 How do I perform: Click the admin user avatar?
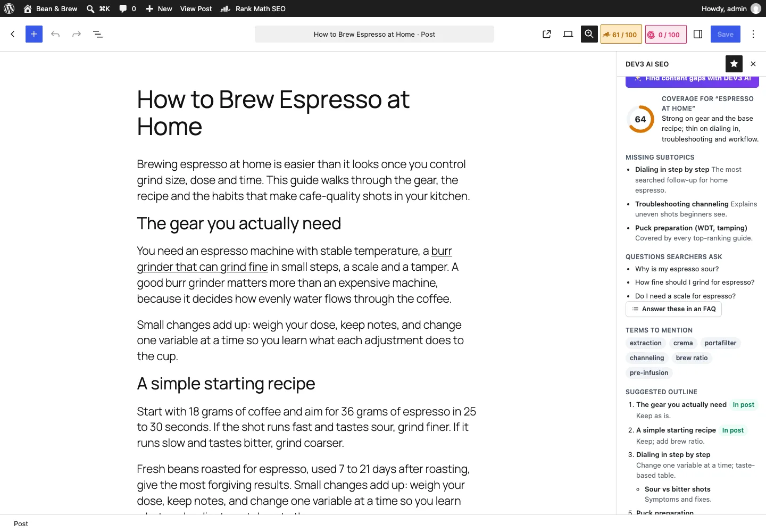pos(755,9)
